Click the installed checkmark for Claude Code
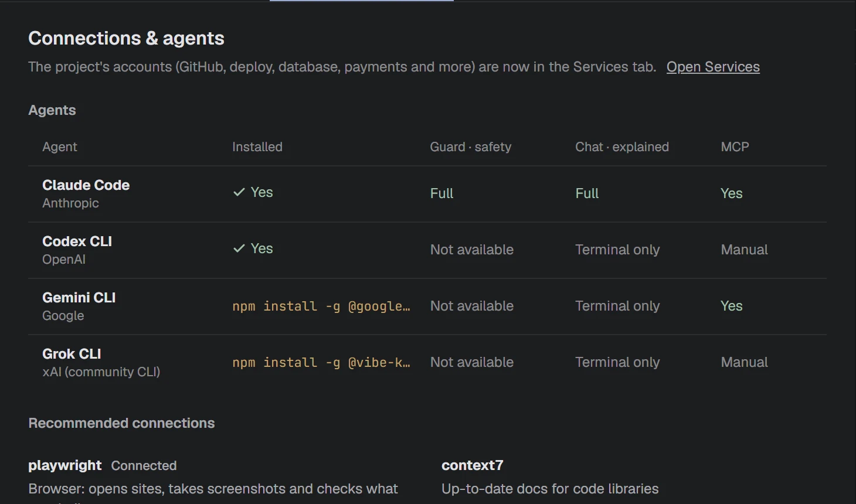The width and height of the screenshot is (856, 504). [x=239, y=192]
